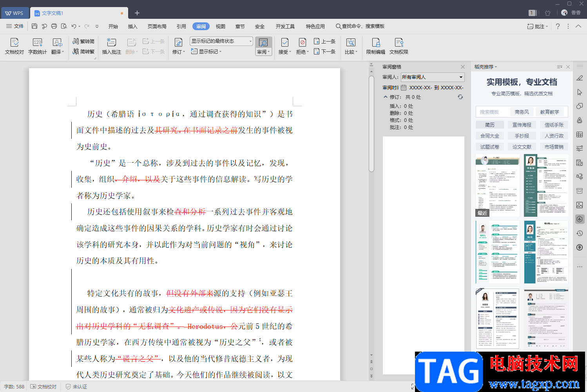The image size is (587, 392).
Task: Open the 文件 menu
Action: click(x=15, y=26)
